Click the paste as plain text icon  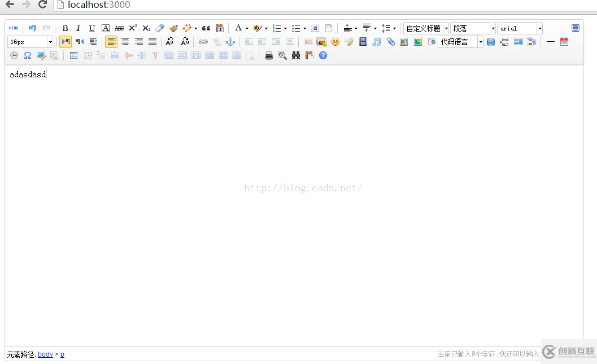pos(220,28)
